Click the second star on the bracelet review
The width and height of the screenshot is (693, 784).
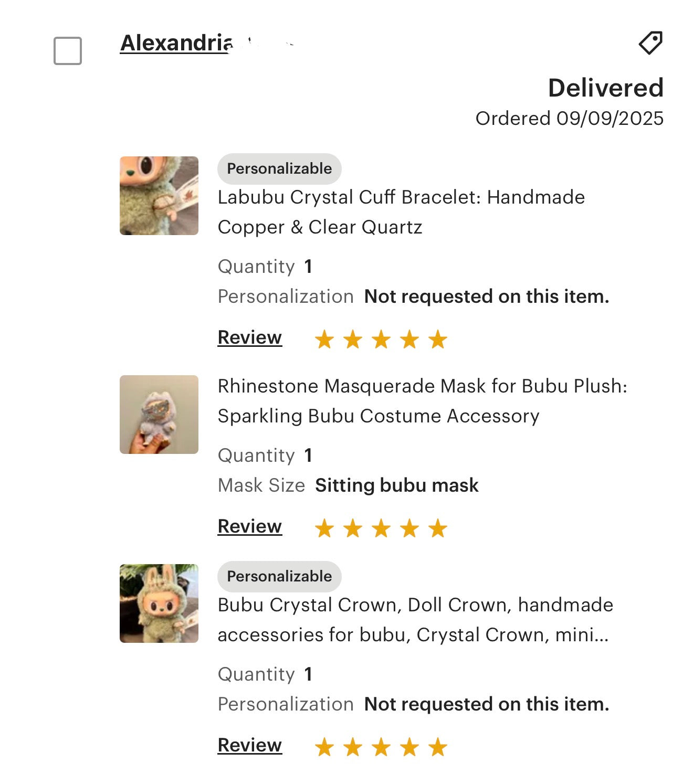pyautogui.click(x=352, y=338)
